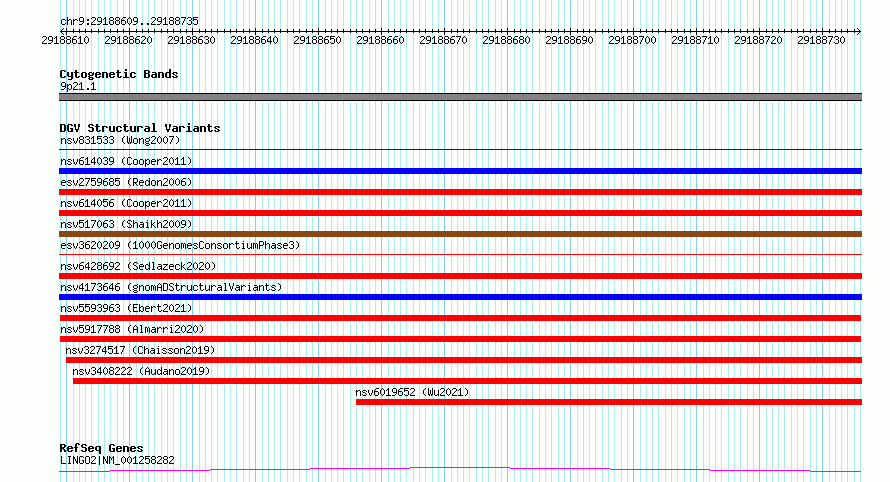890x482 pixels.
Task: Click ruler position 29188690
Action: tap(569, 40)
